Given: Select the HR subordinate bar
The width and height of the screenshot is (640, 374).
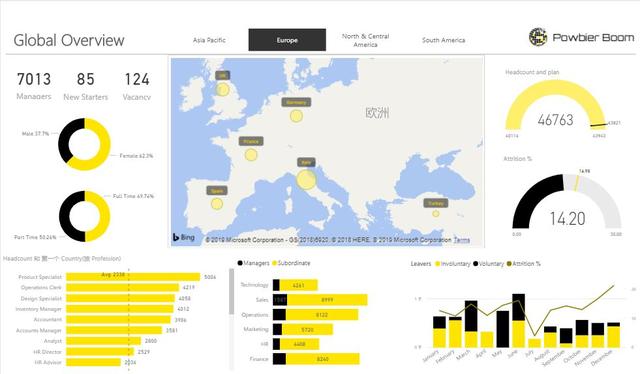Looking at the screenshot, I should (299, 344).
